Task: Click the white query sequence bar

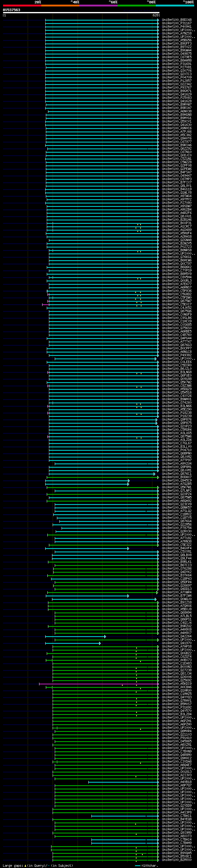Action: [x=81, y=12]
